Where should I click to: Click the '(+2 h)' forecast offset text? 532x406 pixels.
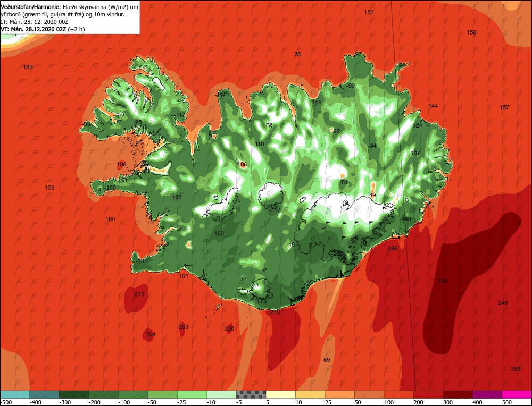tap(76, 29)
